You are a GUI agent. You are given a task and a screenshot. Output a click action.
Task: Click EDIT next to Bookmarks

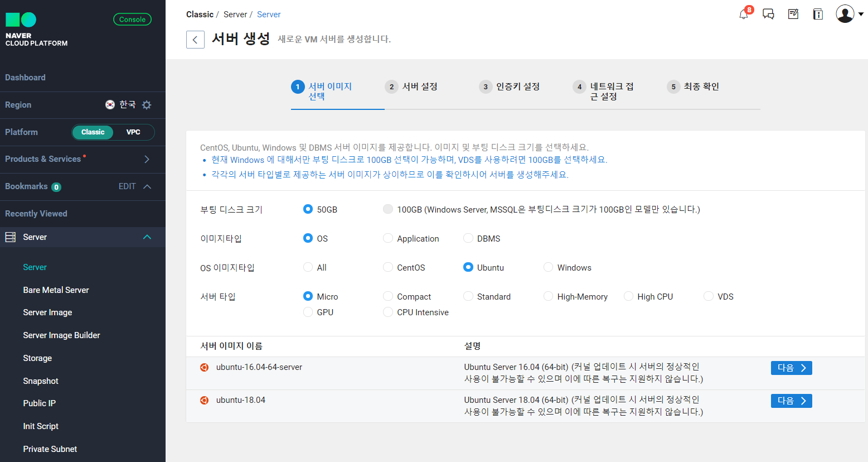point(127,186)
